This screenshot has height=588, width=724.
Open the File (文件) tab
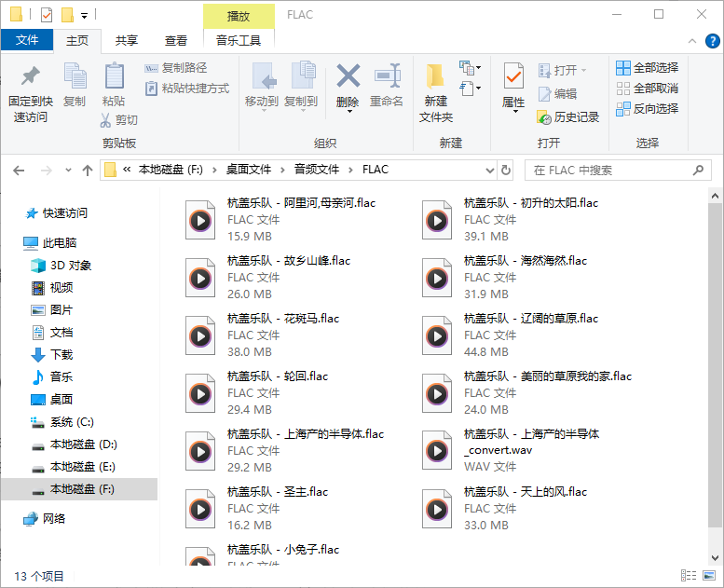coord(27,40)
